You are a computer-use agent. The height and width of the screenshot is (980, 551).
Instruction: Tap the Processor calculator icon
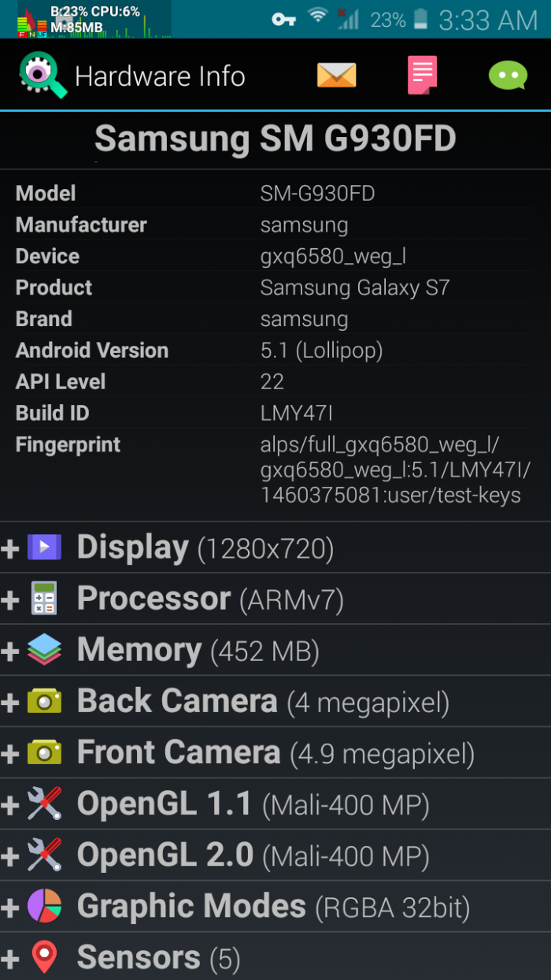[x=44, y=599]
